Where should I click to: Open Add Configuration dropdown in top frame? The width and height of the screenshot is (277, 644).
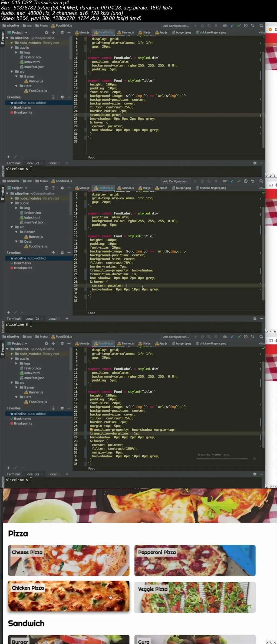176,26
